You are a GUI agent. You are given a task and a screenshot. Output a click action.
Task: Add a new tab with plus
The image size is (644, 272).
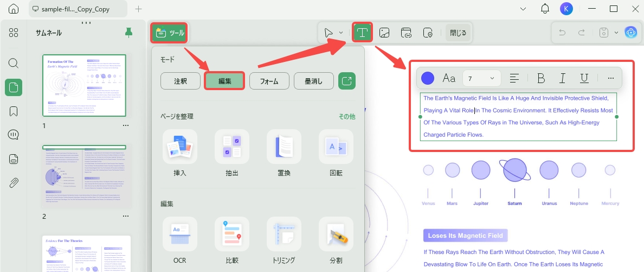138,9
